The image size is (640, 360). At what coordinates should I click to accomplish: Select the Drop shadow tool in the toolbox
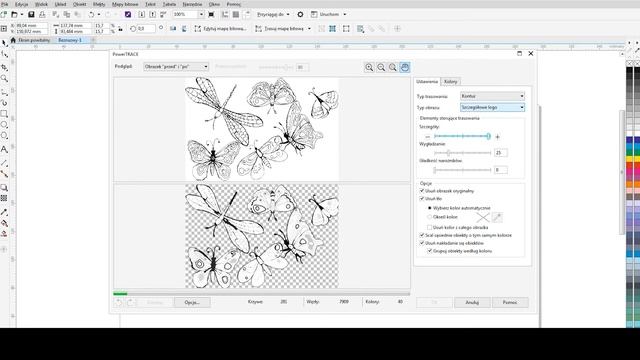tap(4, 187)
